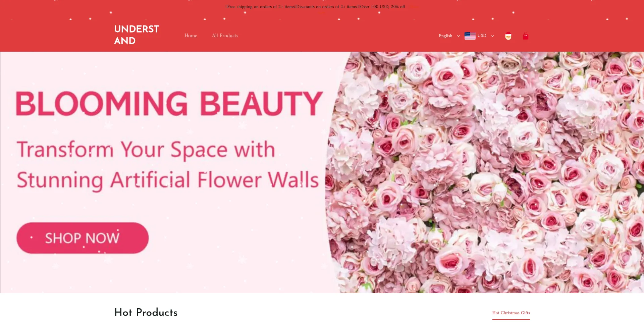Open the All Products menu item
Screen dimensions: 644x333
(x=225, y=36)
